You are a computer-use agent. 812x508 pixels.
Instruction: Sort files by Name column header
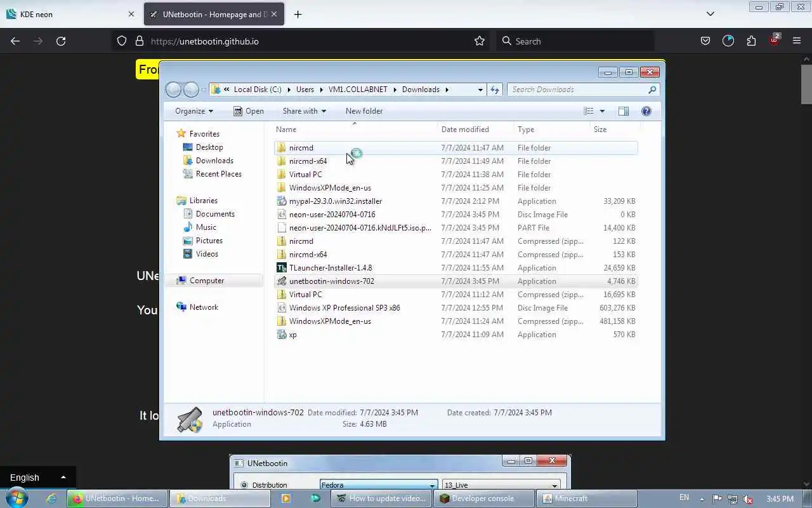click(355, 130)
